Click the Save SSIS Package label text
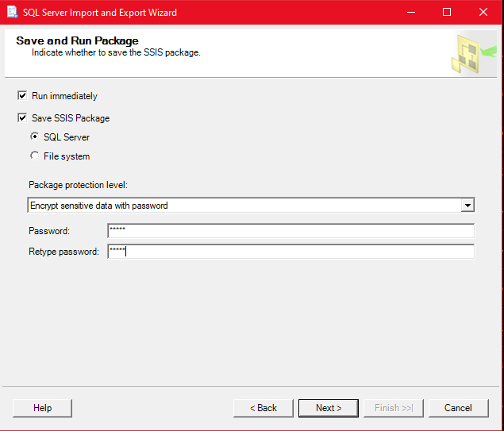Screen dimensions: 504x431 point(71,118)
